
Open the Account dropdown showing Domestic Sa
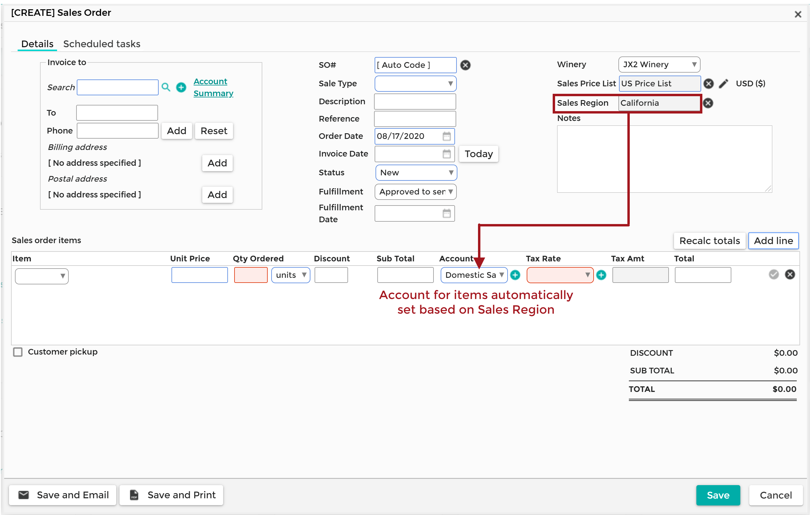tap(474, 275)
